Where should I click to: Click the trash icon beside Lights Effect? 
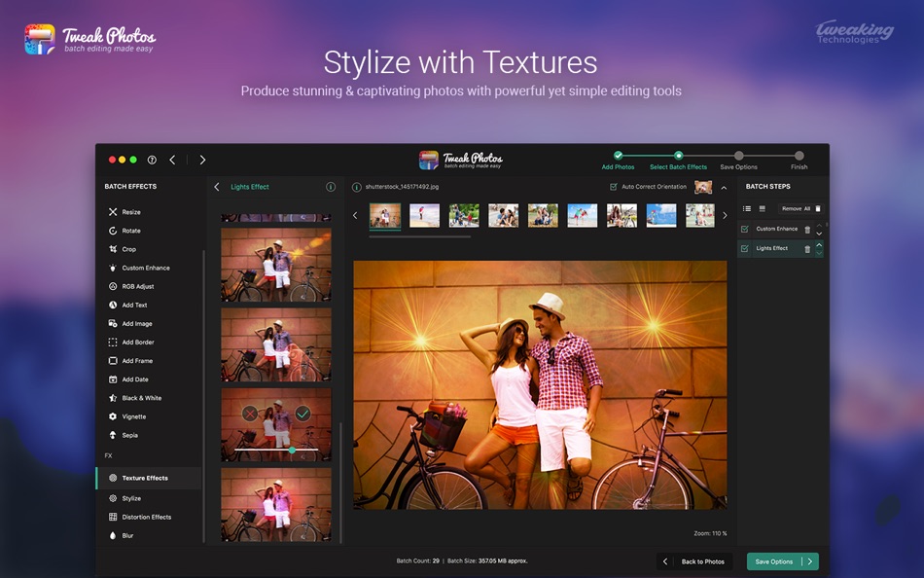click(807, 248)
